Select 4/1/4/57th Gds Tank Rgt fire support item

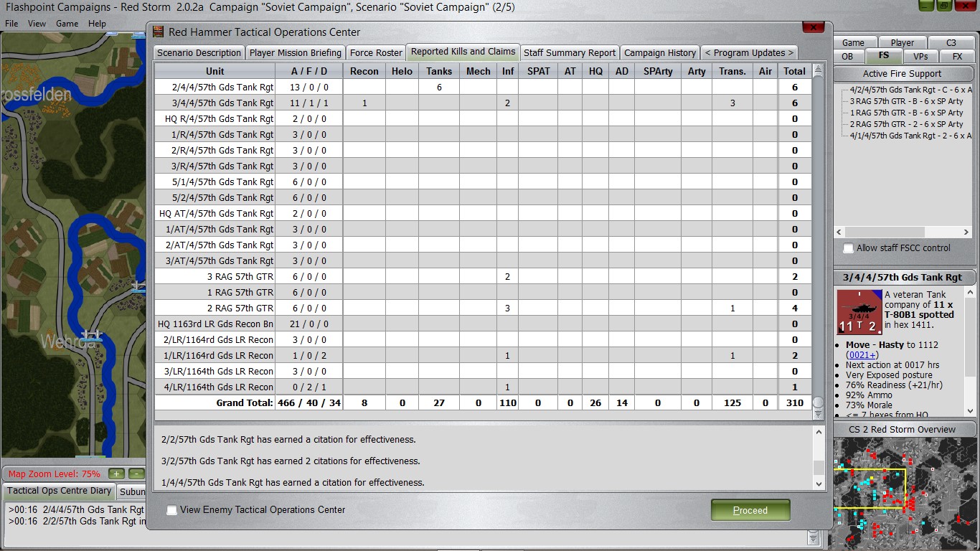point(910,136)
